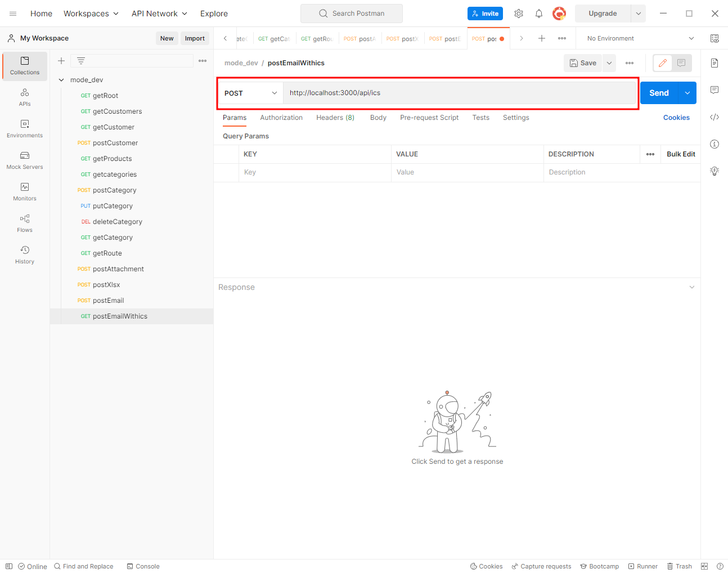Open a new request tab

pyautogui.click(x=542, y=38)
